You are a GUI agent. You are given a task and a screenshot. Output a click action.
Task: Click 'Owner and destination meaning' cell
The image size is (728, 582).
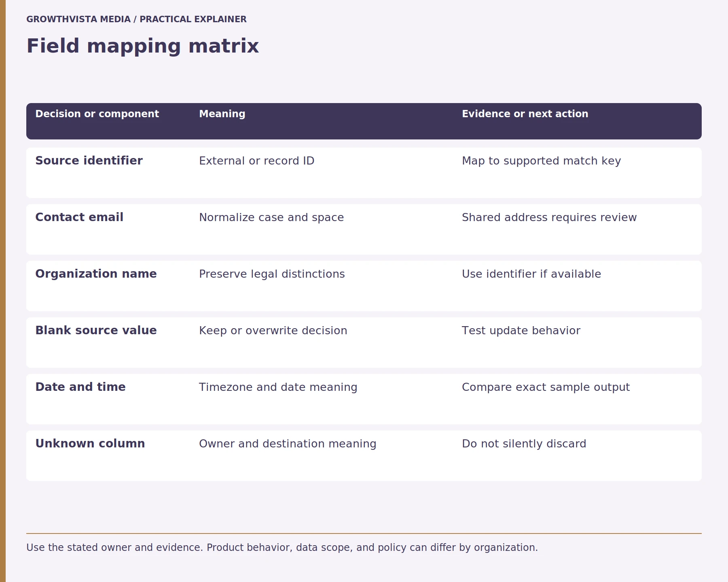(x=288, y=444)
